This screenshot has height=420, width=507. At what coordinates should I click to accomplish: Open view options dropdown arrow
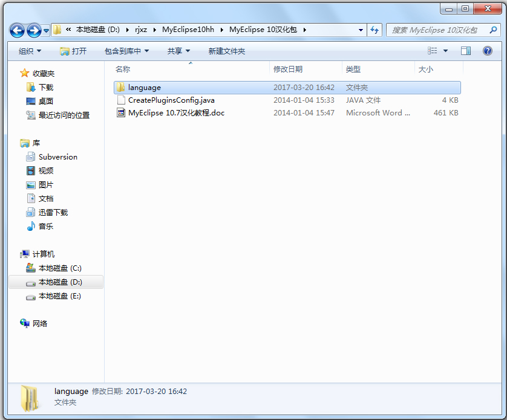445,51
